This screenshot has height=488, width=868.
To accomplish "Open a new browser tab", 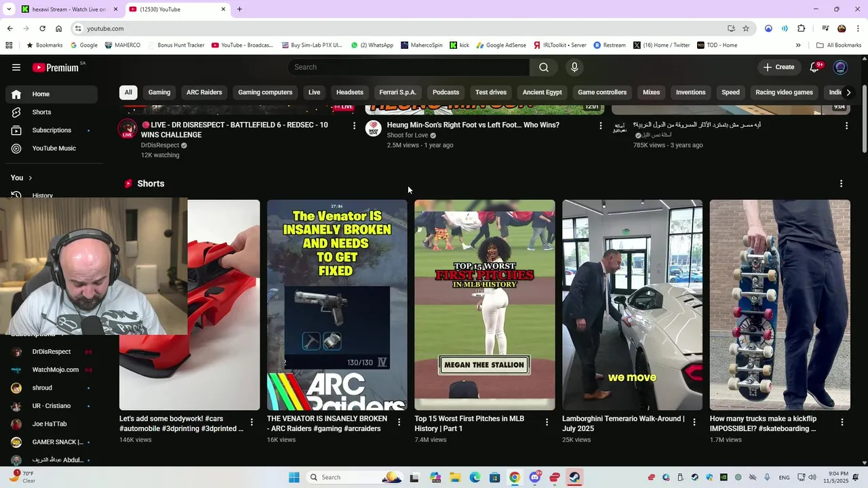I will (239, 9).
